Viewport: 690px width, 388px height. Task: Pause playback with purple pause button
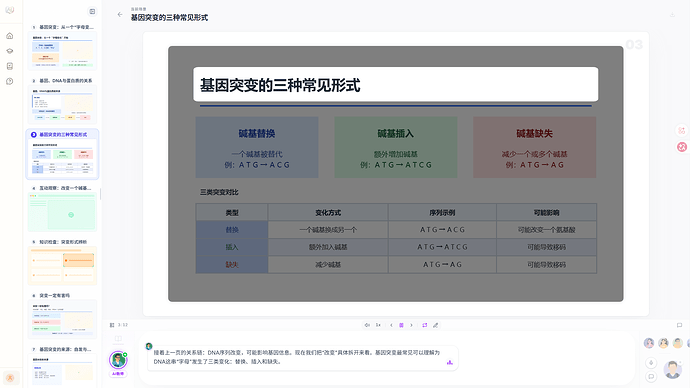tap(401, 325)
